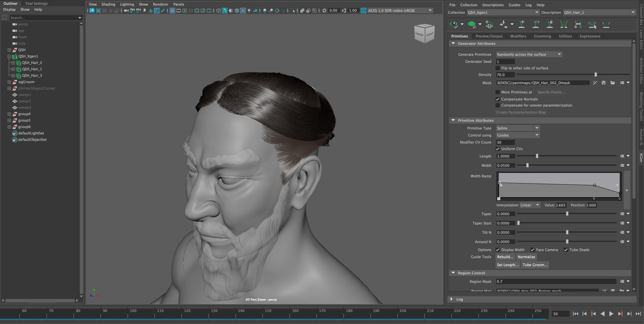The image size is (644, 324).
Task: Click the save mask file icon
Action: pos(603,83)
